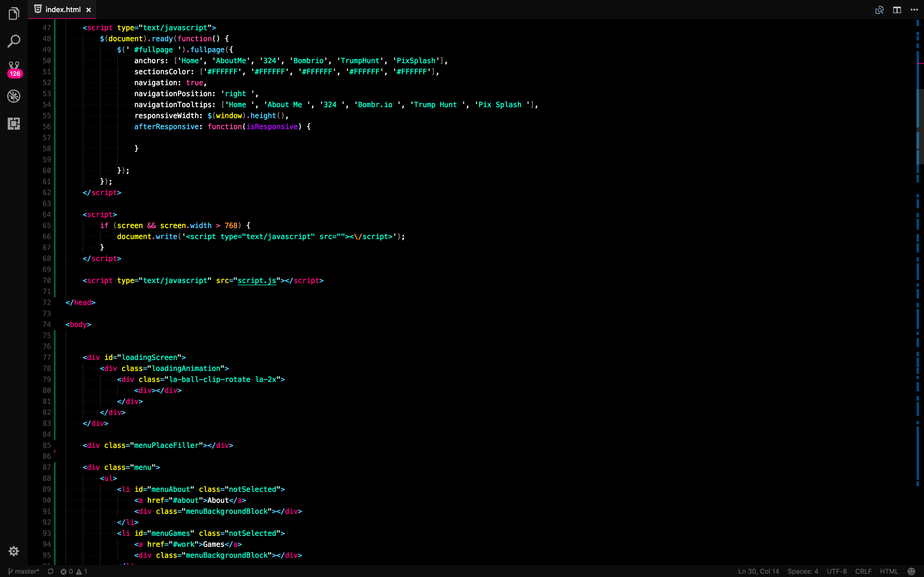Click the feedback smiley icon
Screen dimensions: 924x577
(911, 571)
